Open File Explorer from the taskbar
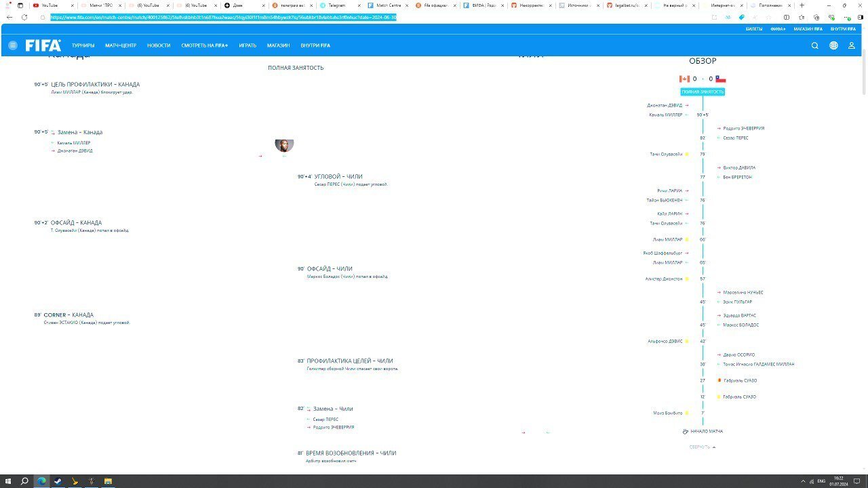 coord(108,481)
